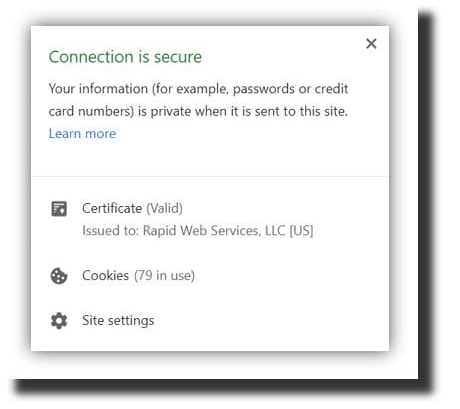Click the Connection is secure heading
Viewport: 460px width, 409px height.
coord(125,57)
